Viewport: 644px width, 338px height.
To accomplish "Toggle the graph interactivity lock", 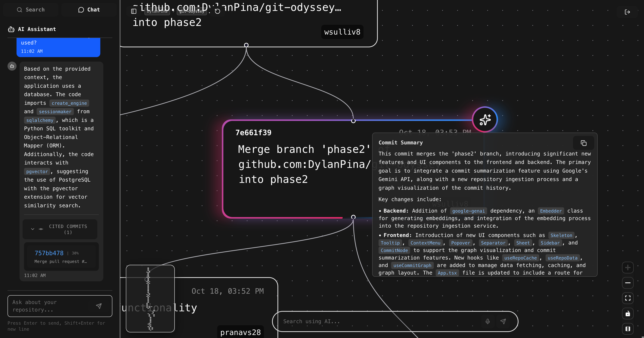I will pos(627,314).
